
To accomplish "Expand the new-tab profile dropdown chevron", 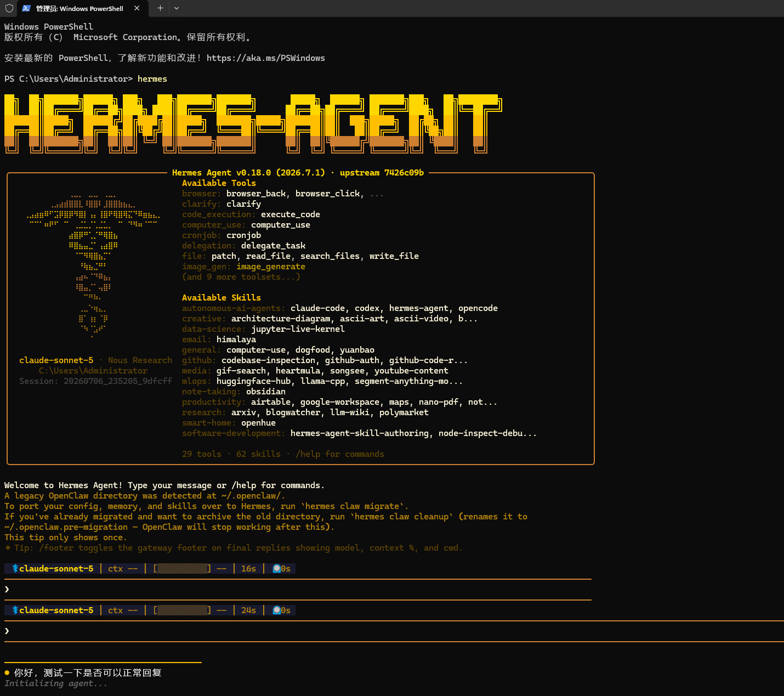I will click(x=176, y=8).
